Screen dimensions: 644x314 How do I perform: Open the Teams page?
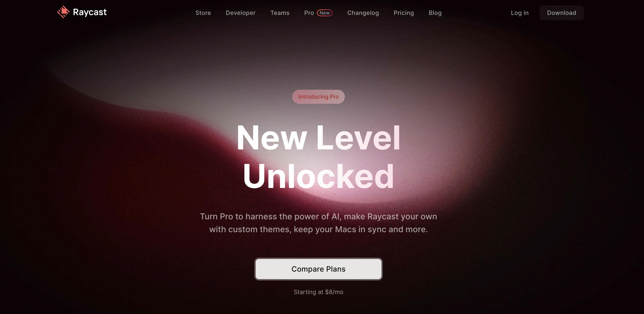click(280, 13)
